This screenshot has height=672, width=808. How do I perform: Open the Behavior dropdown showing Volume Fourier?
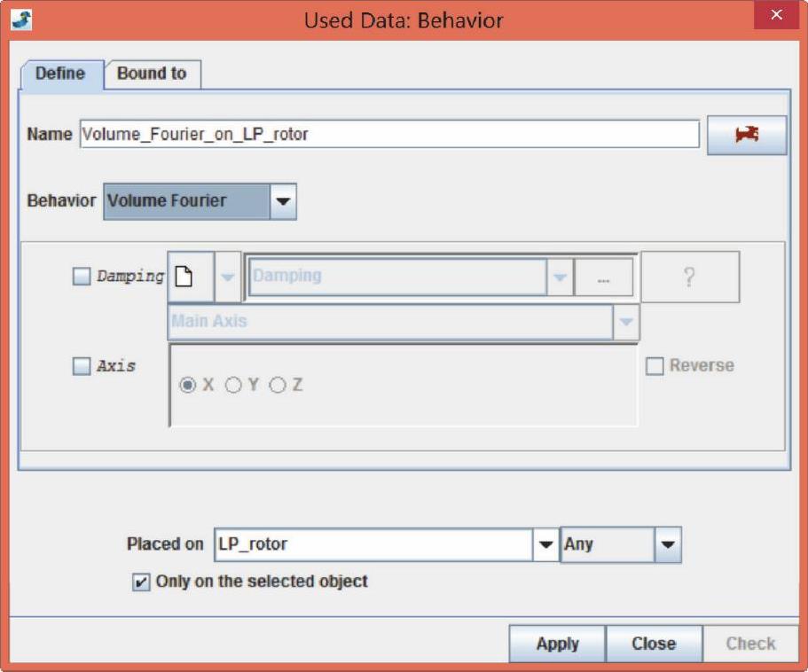[282, 201]
